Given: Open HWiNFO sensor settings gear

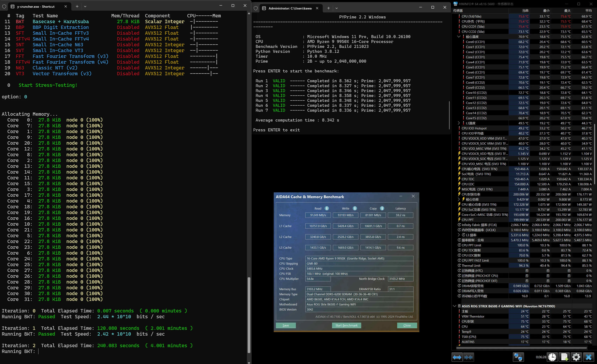Looking at the screenshot, I should [x=576, y=357].
